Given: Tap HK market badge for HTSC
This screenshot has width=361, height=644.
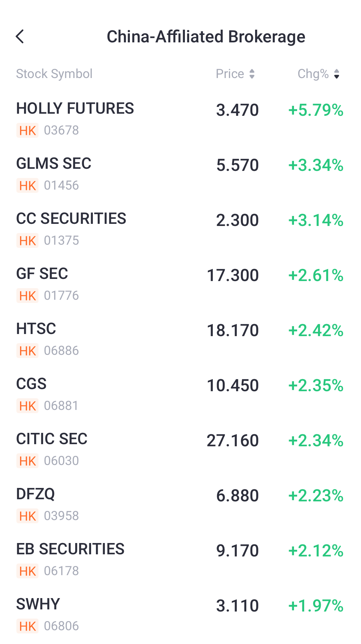Looking at the screenshot, I should click(28, 351).
